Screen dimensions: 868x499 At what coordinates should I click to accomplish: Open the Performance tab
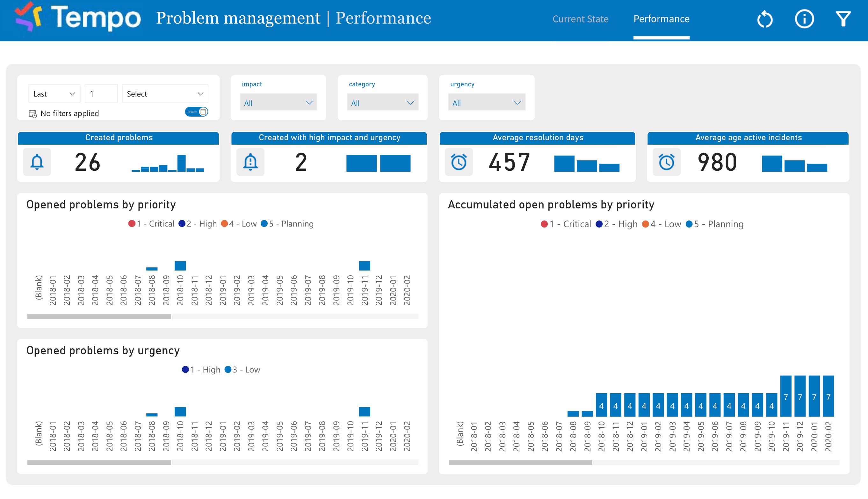click(x=661, y=19)
